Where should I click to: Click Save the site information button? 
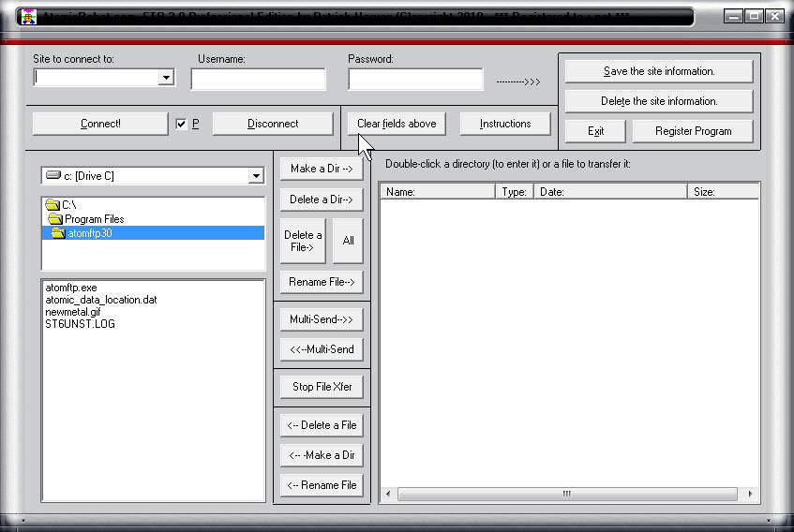tap(659, 71)
